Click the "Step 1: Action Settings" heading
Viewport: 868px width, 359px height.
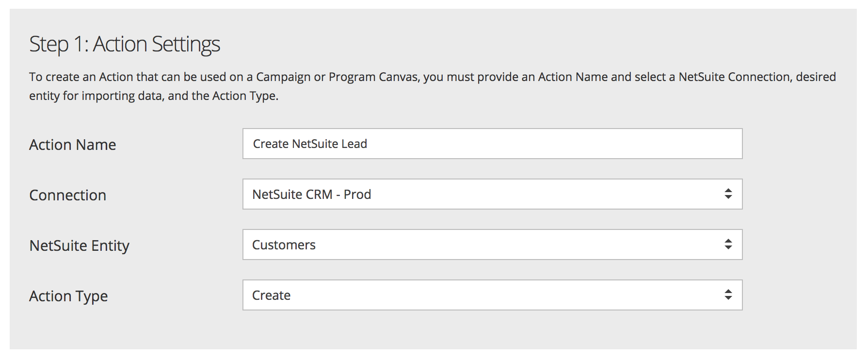pyautogui.click(x=125, y=44)
